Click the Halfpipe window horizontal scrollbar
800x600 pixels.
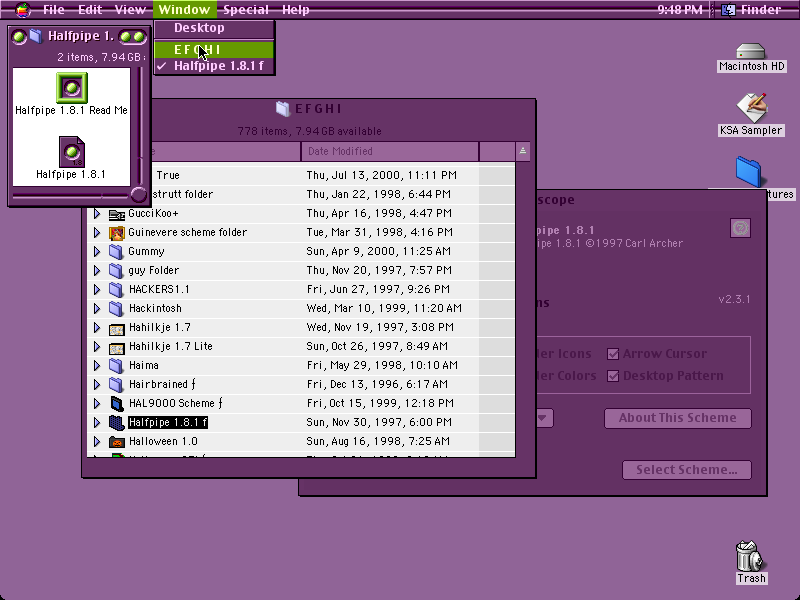pyautogui.click(x=71, y=195)
